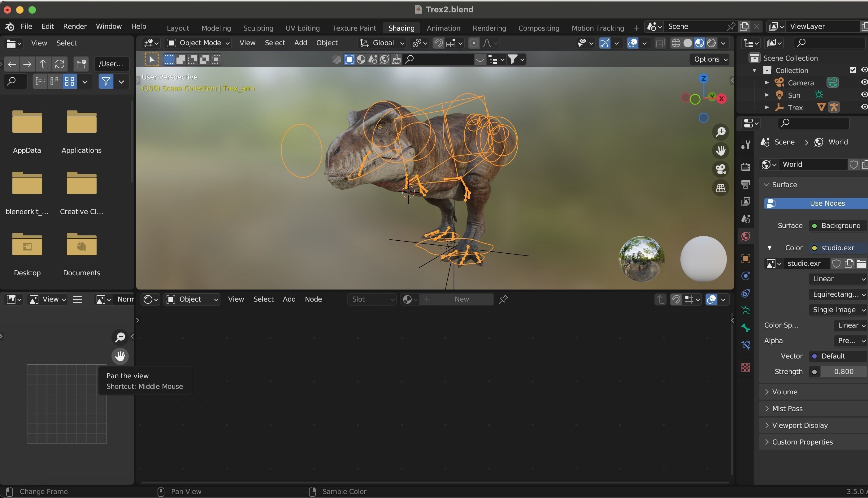Image resolution: width=868 pixels, height=498 pixels.
Task: Switch to the Animation workspace tab
Action: pyautogui.click(x=443, y=28)
